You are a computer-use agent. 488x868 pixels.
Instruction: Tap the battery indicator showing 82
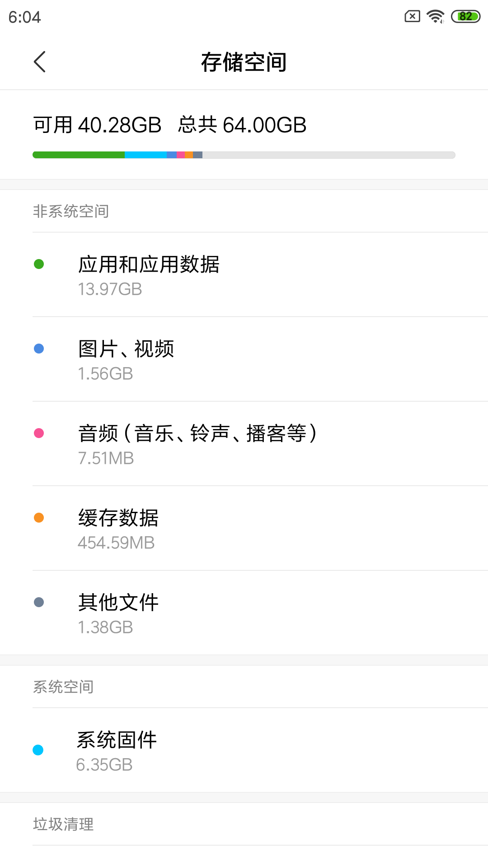[x=465, y=16]
